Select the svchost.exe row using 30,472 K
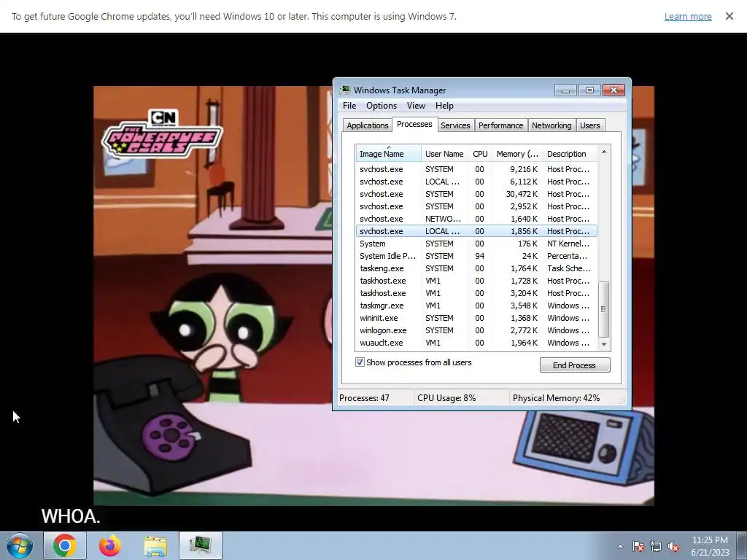747x560 pixels. (476, 194)
